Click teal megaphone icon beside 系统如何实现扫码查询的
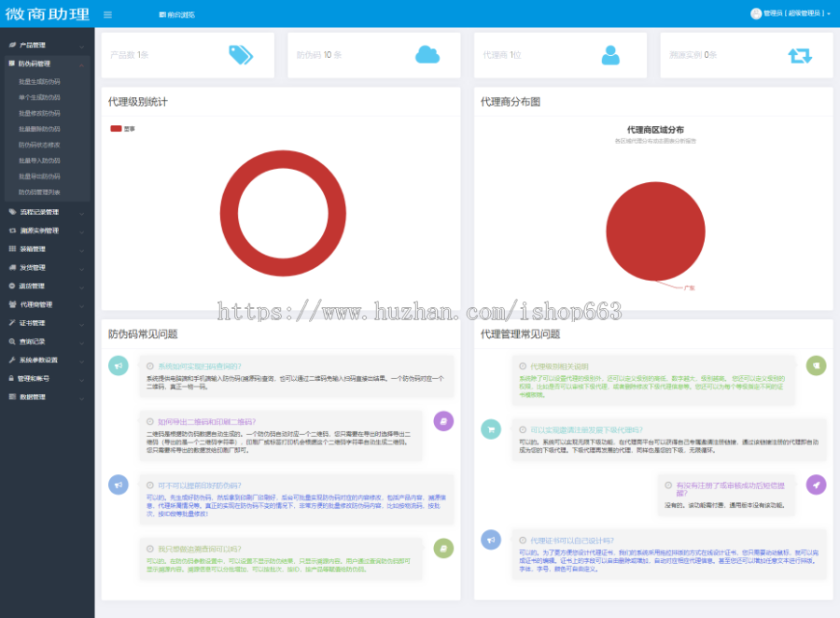Viewport: 840px width, 618px height. (x=119, y=366)
